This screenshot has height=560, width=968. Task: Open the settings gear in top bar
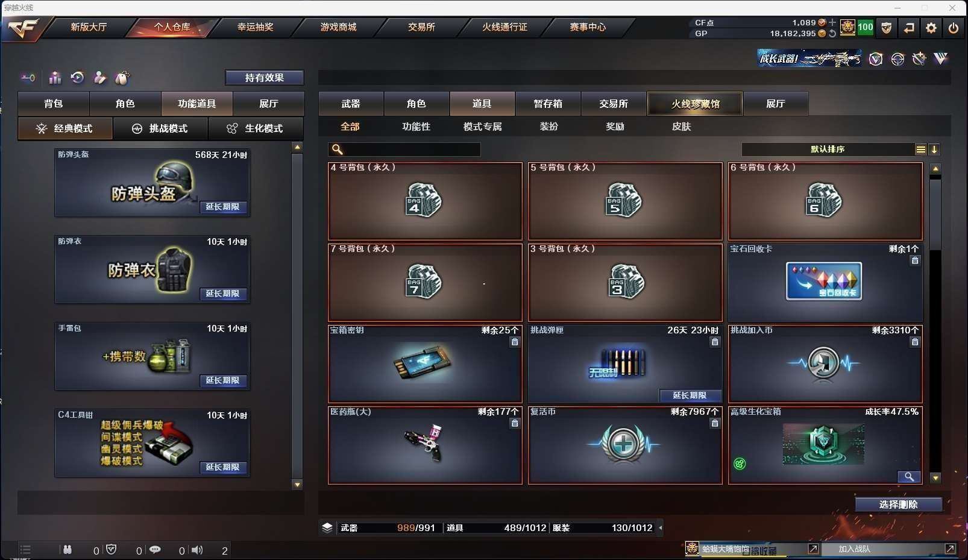pos(931,28)
